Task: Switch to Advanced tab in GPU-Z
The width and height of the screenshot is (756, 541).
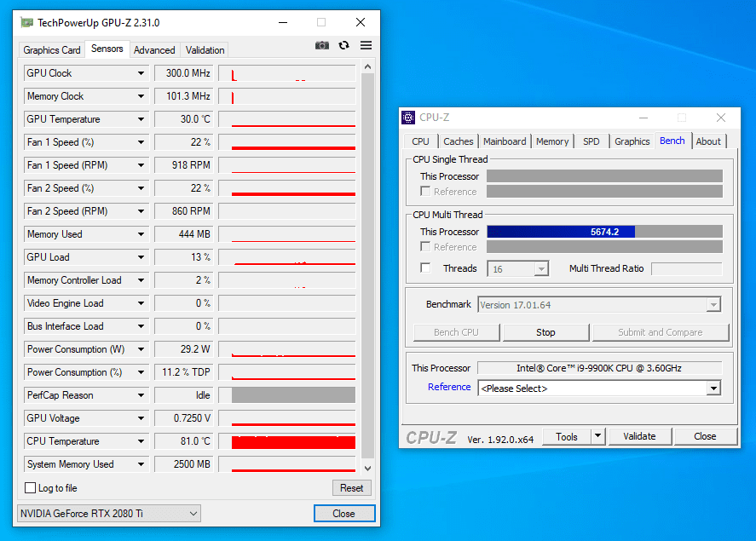Action: pos(154,50)
